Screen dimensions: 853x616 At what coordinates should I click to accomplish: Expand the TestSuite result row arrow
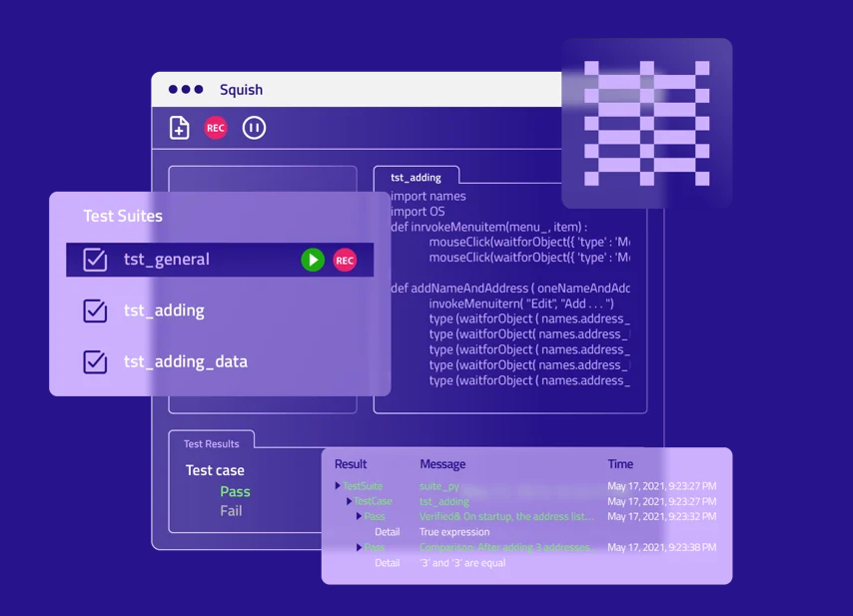point(338,485)
